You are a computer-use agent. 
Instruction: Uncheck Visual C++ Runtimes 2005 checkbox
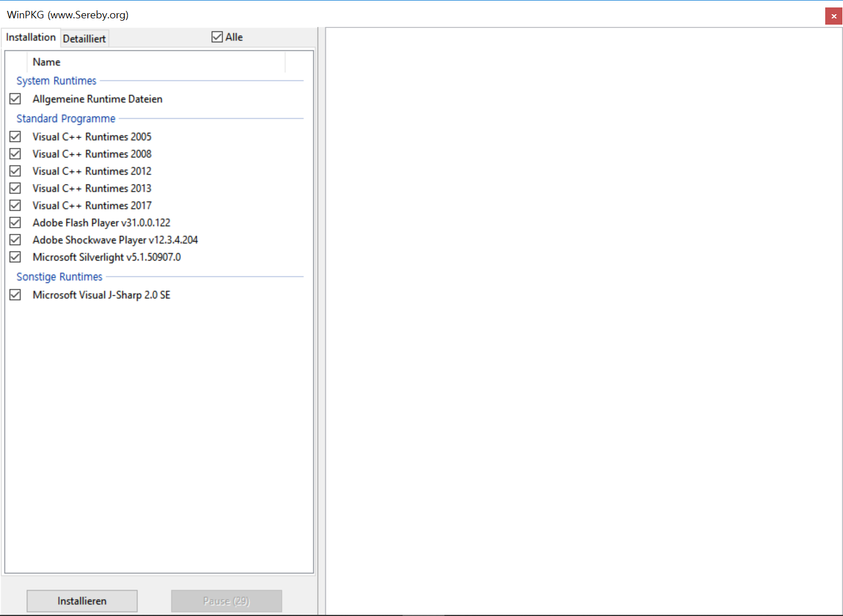[15, 137]
